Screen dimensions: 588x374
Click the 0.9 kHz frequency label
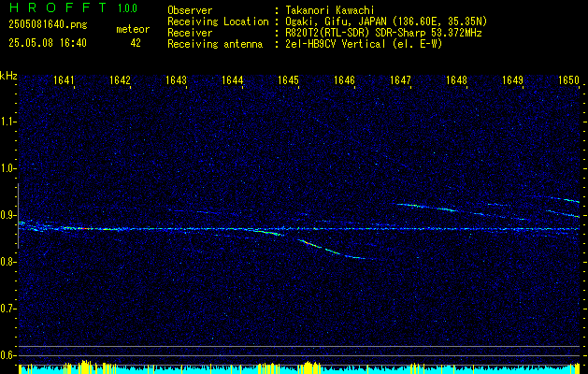tap(8, 215)
